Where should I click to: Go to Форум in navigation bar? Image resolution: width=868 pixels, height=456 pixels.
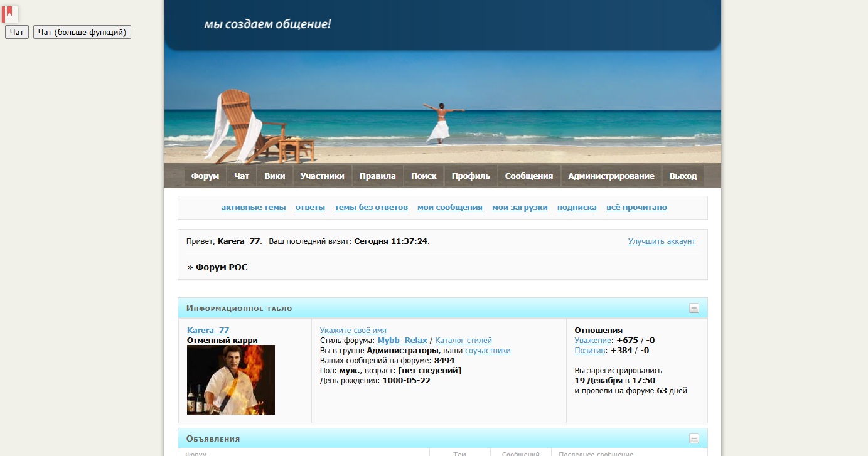coord(205,176)
